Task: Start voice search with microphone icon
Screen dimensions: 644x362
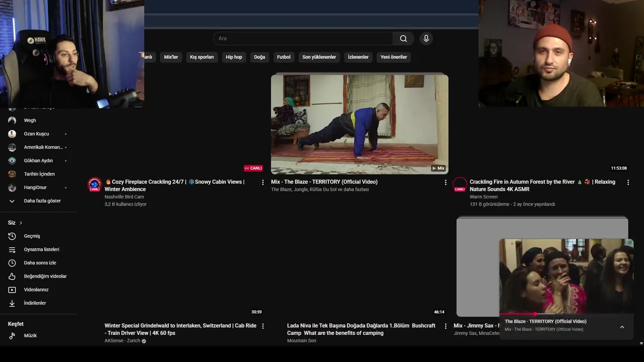Action: pos(426,39)
